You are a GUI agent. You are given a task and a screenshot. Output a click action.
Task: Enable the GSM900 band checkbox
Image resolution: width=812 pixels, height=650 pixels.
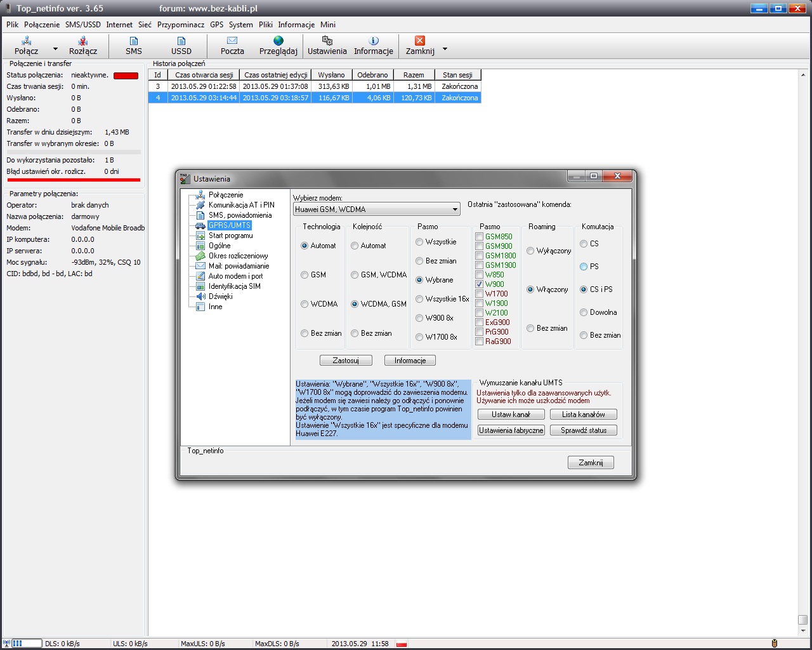(x=480, y=246)
